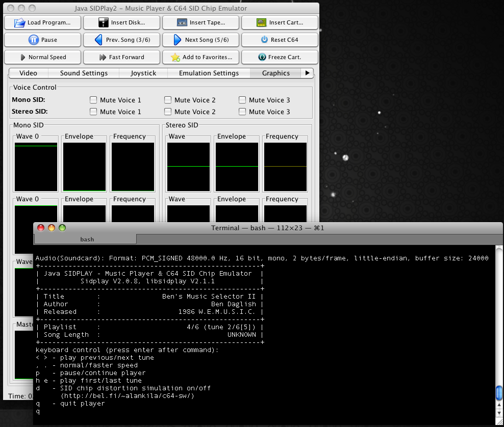Mute Voice 3 for Mono SID
Viewport: 504px width, 427px height.
[x=242, y=100]
